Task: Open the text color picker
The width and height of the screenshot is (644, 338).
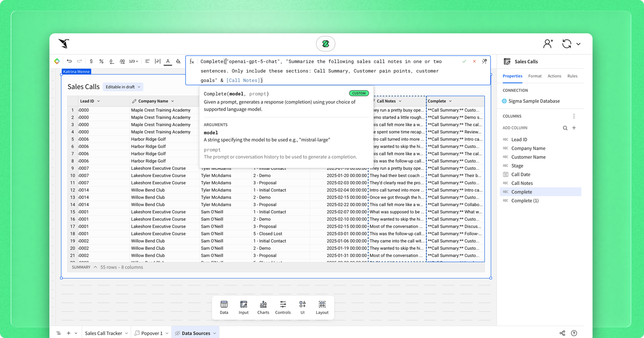Action: [x=168, y=61]
